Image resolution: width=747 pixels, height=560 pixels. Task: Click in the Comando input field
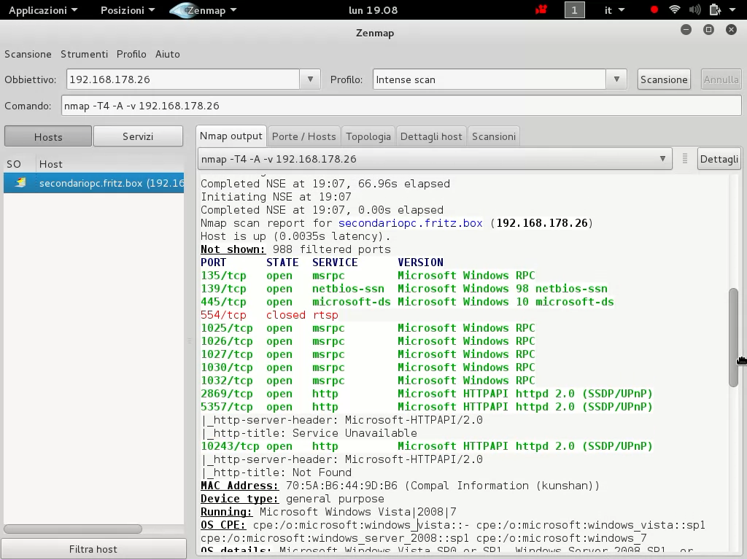(x=401, y=106)
